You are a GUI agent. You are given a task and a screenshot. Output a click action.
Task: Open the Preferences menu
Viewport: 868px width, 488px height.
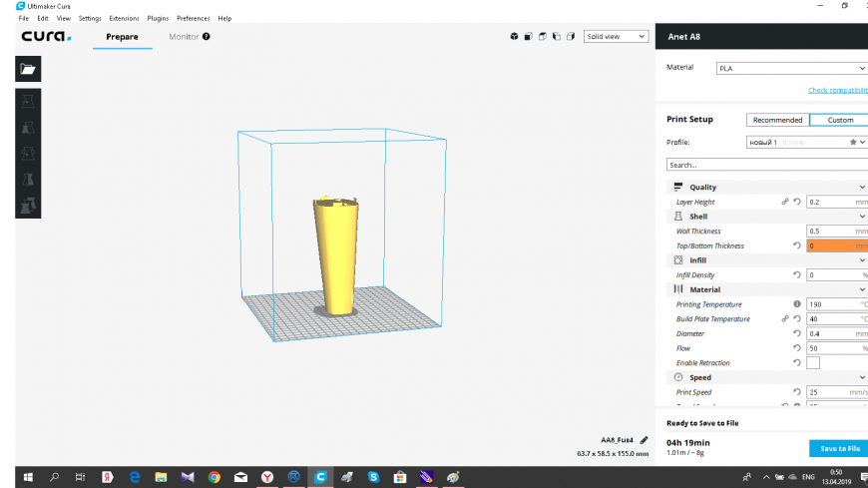click(x=194, y=18)
